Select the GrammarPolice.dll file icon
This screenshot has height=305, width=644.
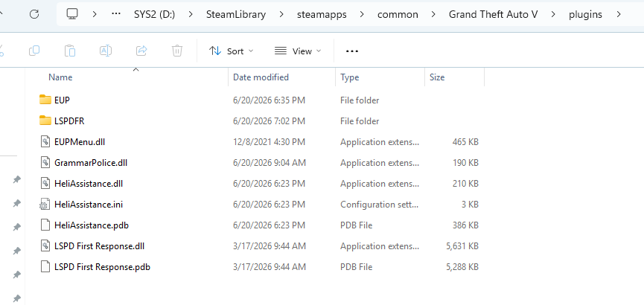click(x=45, y=163)
